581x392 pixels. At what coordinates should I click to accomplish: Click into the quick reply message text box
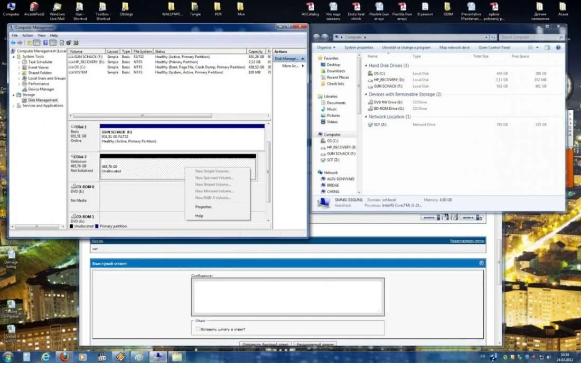(287, 296)
